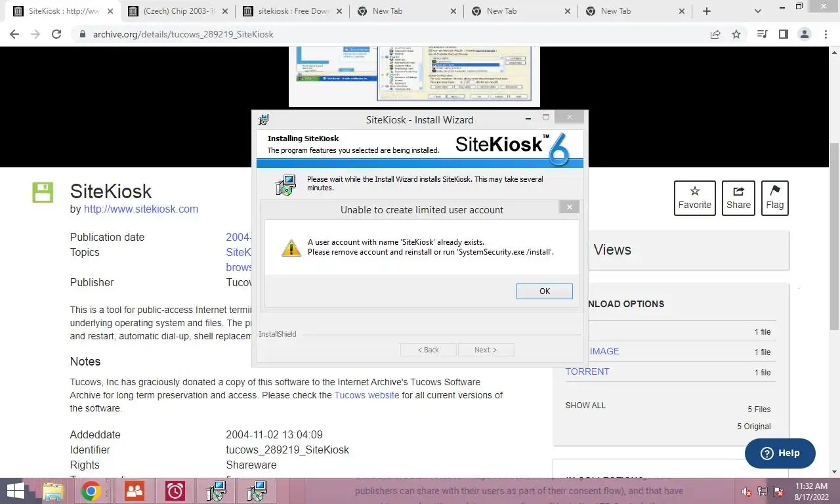Click the archive.org URL in the address bar

tap(183, 34)
